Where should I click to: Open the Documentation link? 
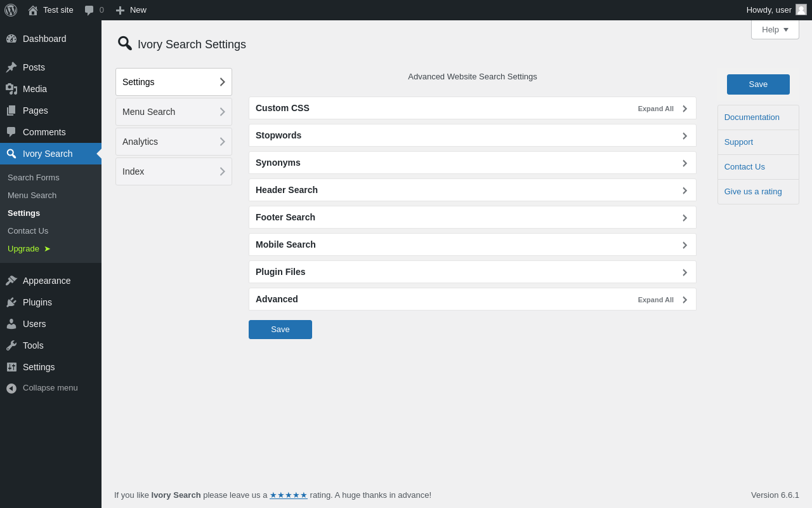[752, 117]
